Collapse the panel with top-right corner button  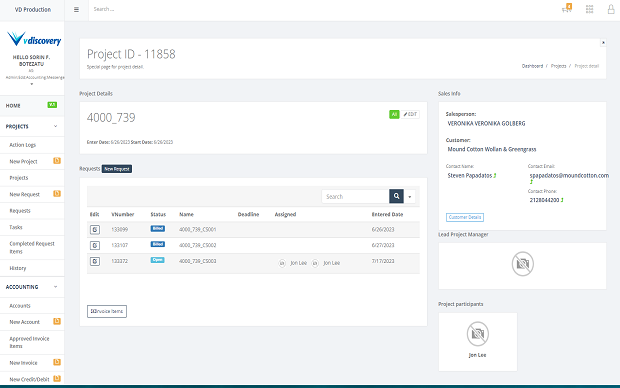(603, 42)
